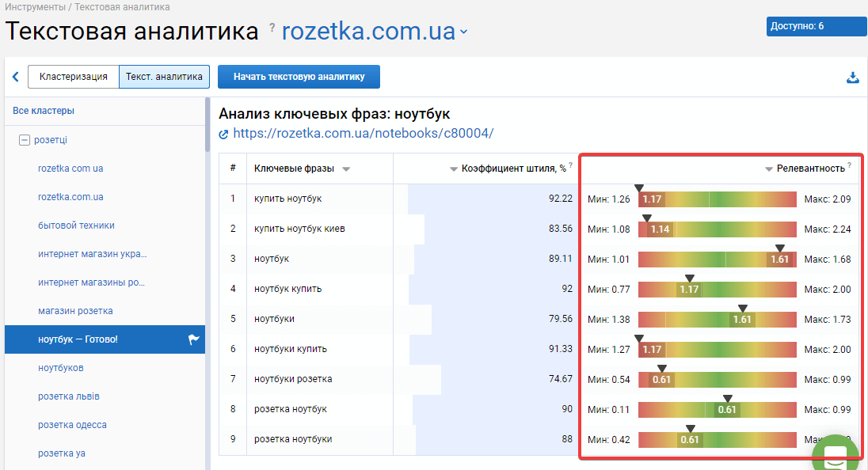Select the Текст. аналитика tab
Viewport: 868px width, 470px height.
click(x=164, y=77)
